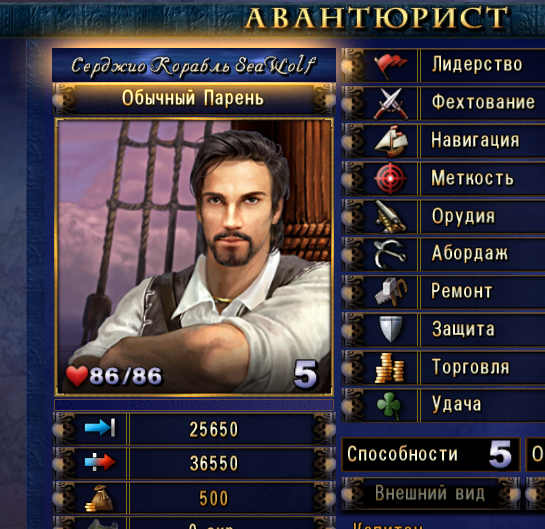This screenshot has width=545, height=529.
Task: Click the gold coins Торговля icon
Action: (x=390, y=368)
